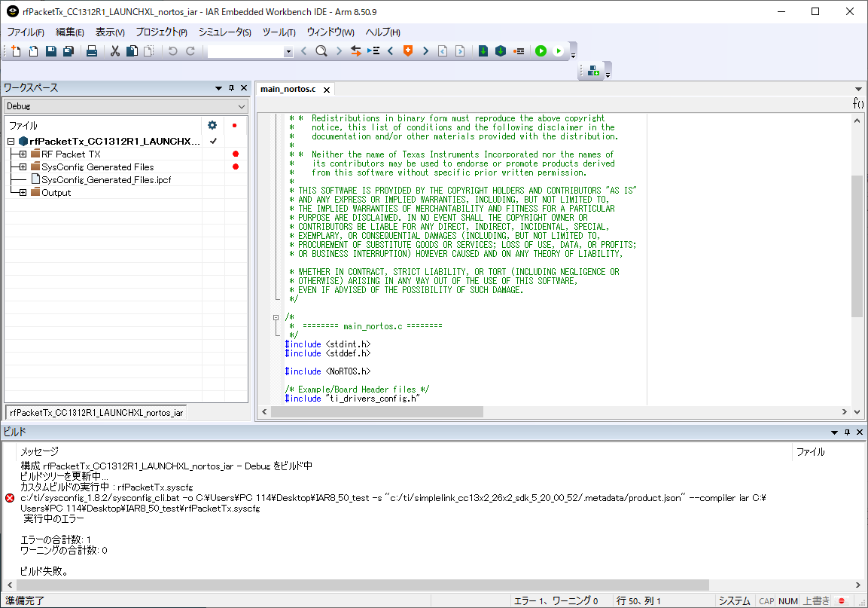Click the Undo arrow icon
Viewport: 868px width, 608px height.
coord(172,51)
